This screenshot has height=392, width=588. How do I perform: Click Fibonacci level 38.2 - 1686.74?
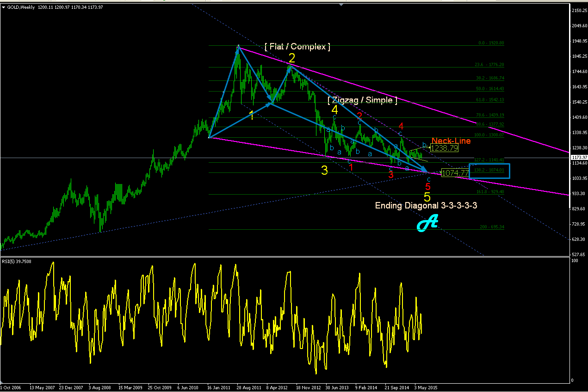pyautogui.click(x=489, y=78)
